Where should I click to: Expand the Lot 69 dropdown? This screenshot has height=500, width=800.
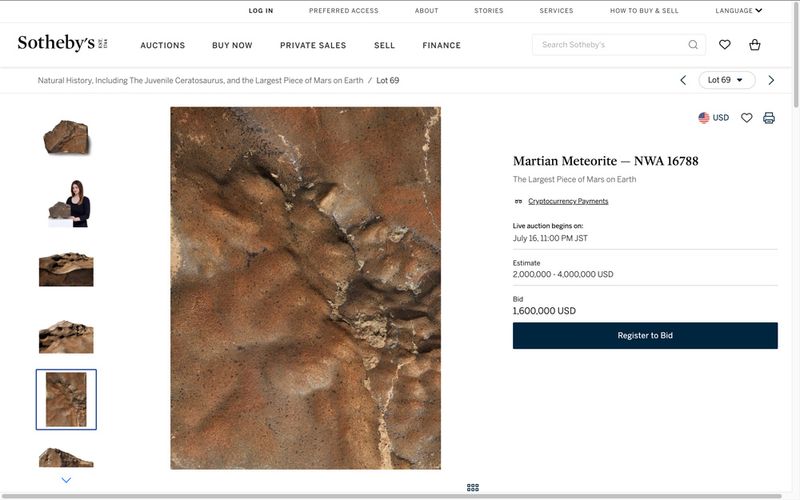coord(726,80)
